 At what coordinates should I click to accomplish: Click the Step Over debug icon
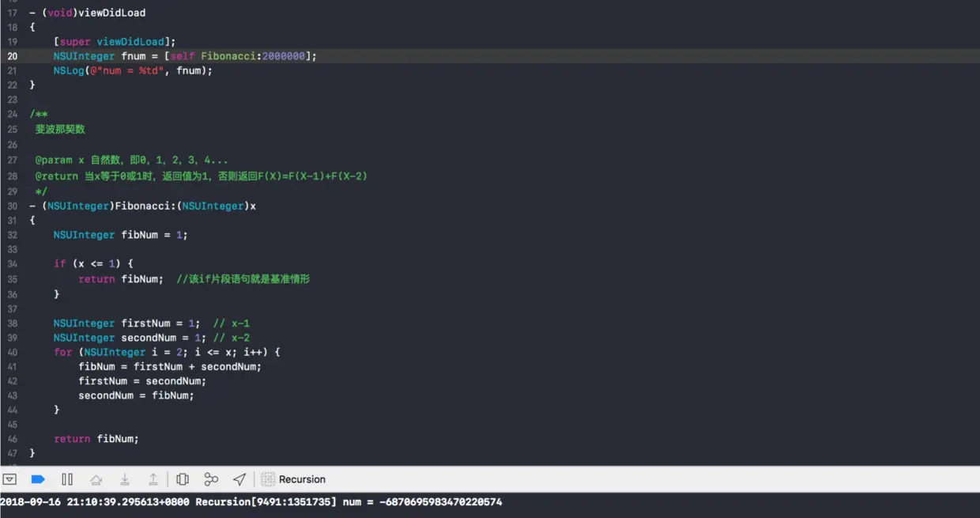pos(96,479)
